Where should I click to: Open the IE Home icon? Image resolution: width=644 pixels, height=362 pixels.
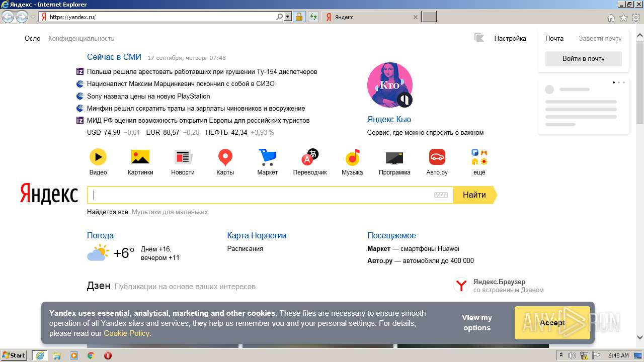pos(611,18)
